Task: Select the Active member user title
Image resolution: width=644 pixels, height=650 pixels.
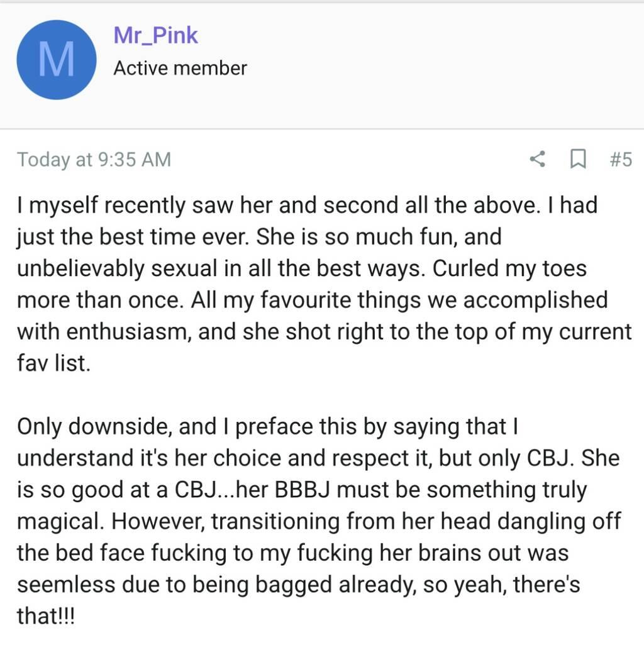Action: tap(180, 69)
